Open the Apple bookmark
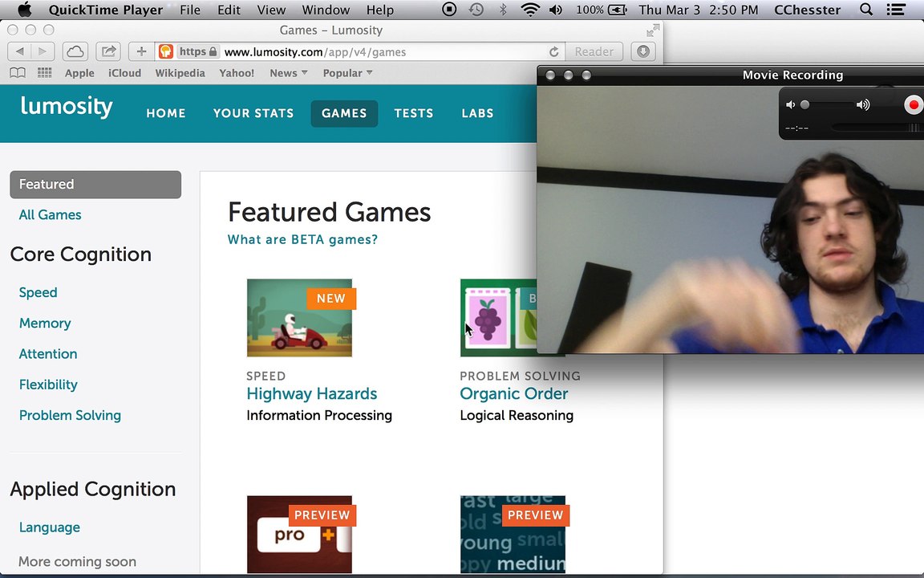924x578 pixels. [79, 73]
